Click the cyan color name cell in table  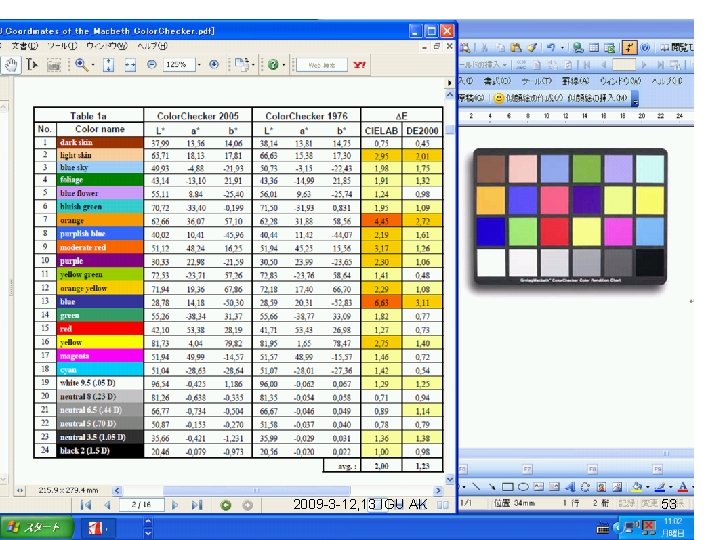click(x=100, y=370)
